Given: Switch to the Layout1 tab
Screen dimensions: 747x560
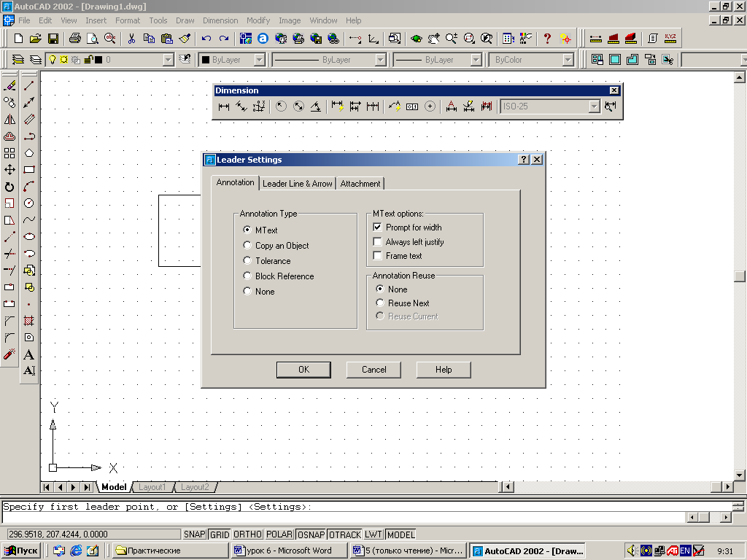Looking at the screenshot, I should tap(152, 486).
